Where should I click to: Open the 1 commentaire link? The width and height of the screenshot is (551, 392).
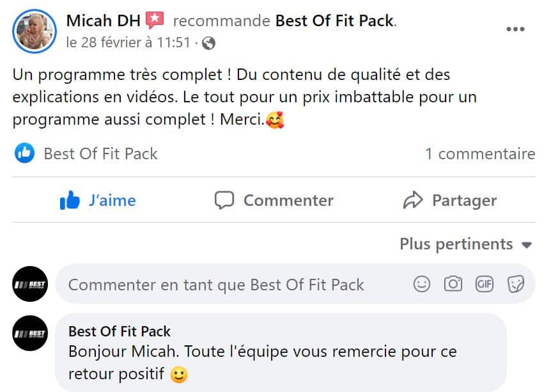(480, 154)
